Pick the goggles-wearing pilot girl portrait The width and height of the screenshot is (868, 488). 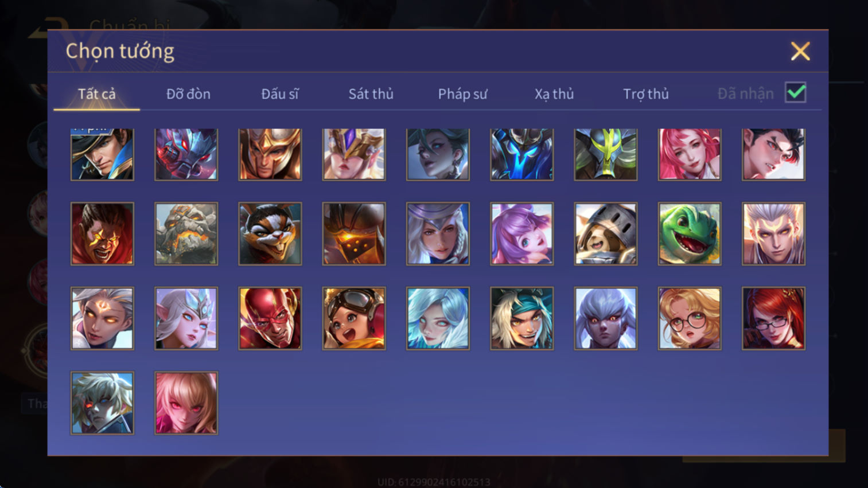(353, 318)
